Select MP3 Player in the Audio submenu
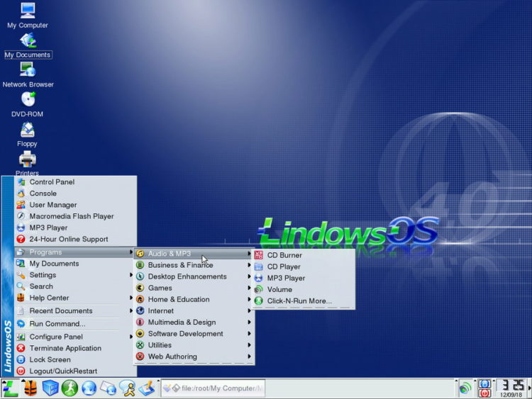This screenshot has width=532, height=399. 286,278
